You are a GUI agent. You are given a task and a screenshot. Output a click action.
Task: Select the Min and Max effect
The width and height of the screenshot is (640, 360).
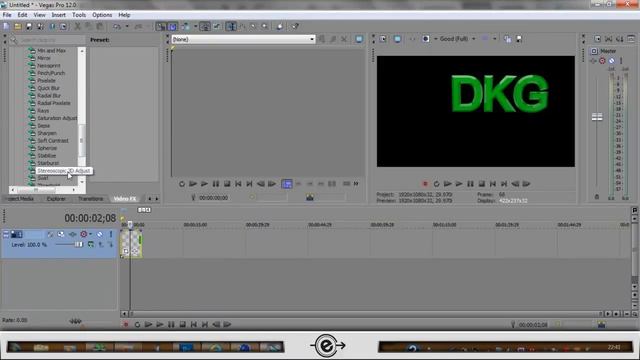(x=51, y=51)
